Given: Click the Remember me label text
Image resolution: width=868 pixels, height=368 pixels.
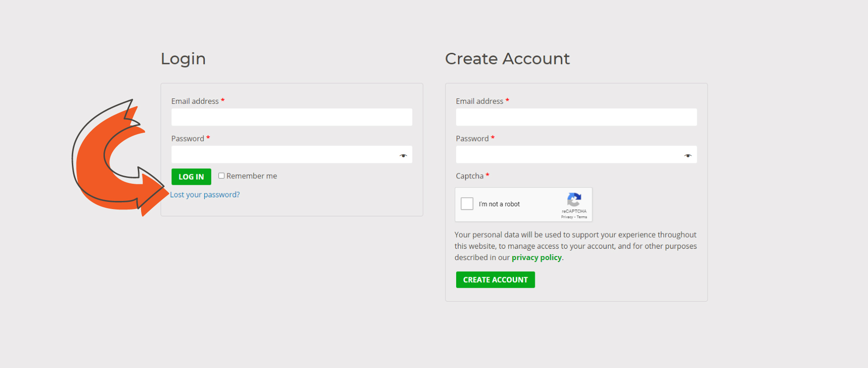Looking at the screenshot, I should tap(251, 176).
